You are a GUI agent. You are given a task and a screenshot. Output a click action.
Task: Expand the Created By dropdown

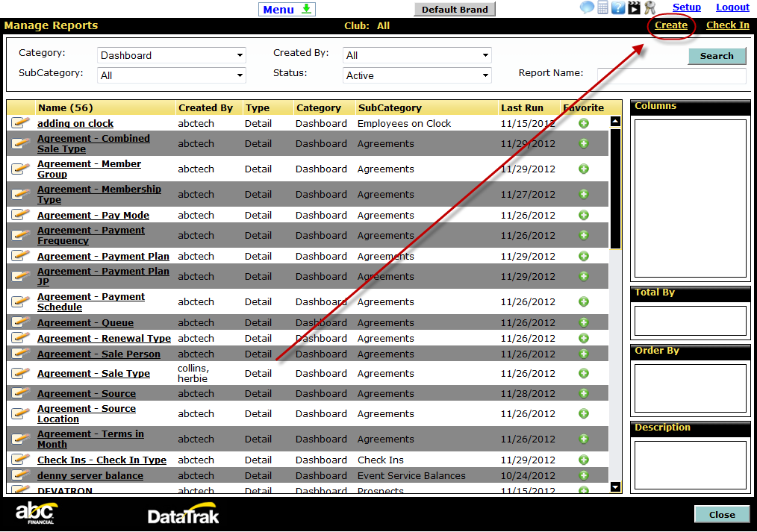[417, 55]
